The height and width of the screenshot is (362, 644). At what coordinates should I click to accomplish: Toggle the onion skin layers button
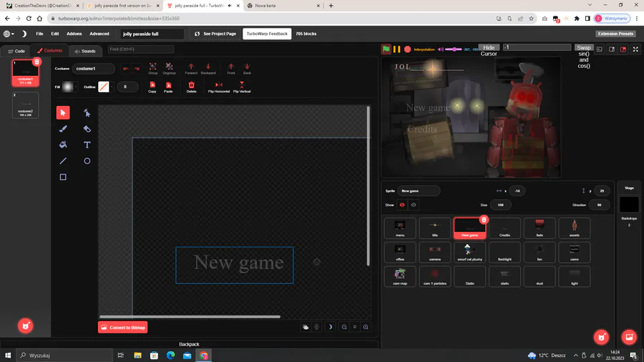tap(306, 327)
